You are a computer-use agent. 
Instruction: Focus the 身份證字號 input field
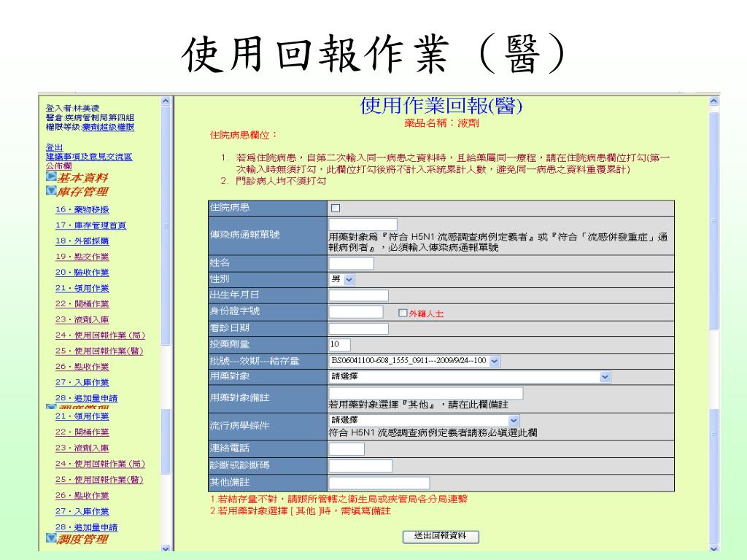pos(356,312)
